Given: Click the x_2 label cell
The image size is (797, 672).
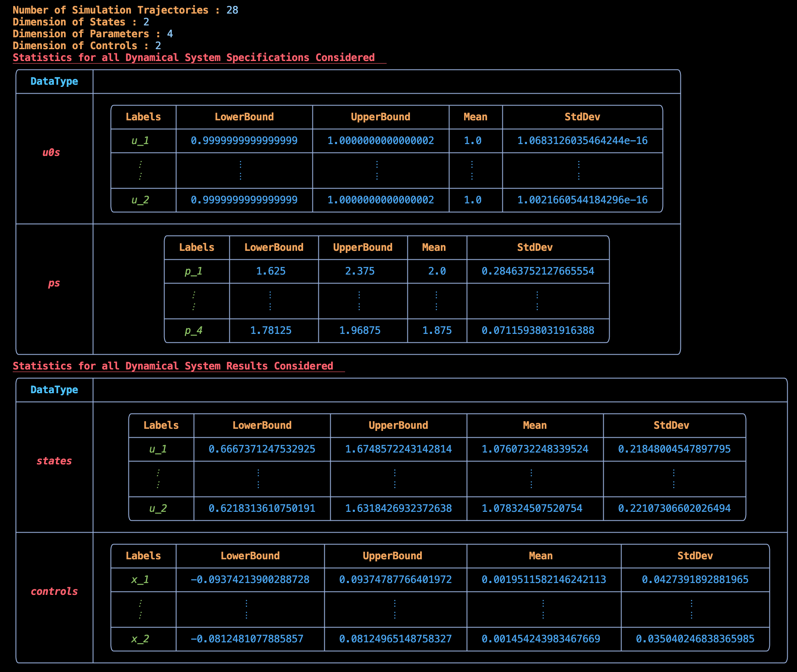Looking at the screenshot, I should tap(140, 639).
